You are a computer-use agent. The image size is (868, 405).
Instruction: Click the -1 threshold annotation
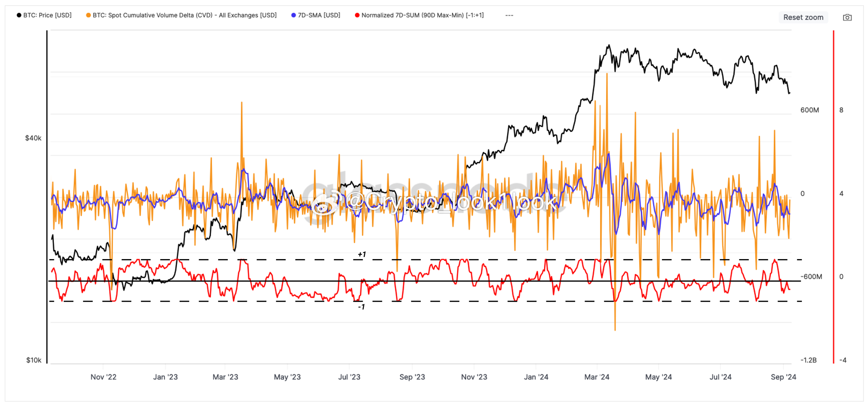click(x=361, y=307)
